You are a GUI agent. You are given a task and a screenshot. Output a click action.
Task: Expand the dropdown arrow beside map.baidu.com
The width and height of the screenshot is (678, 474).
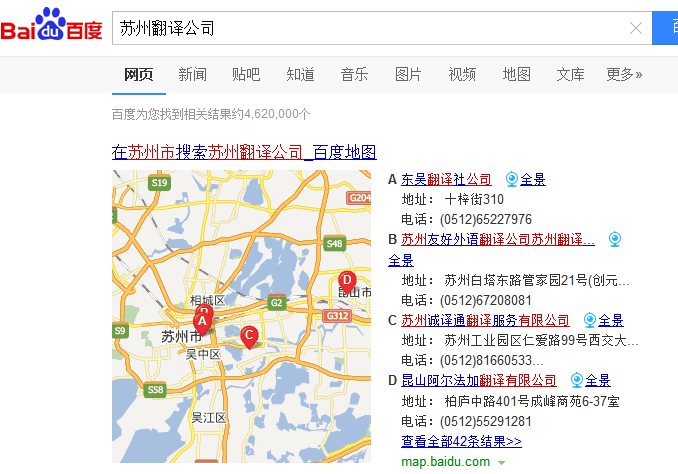(x=501, y=463)
